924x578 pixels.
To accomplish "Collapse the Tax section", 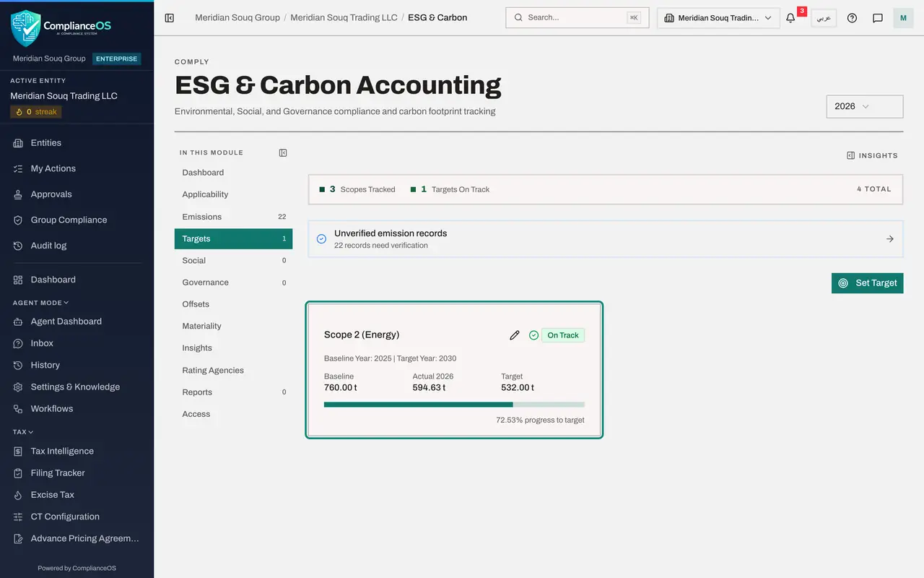I will [23, 432].
